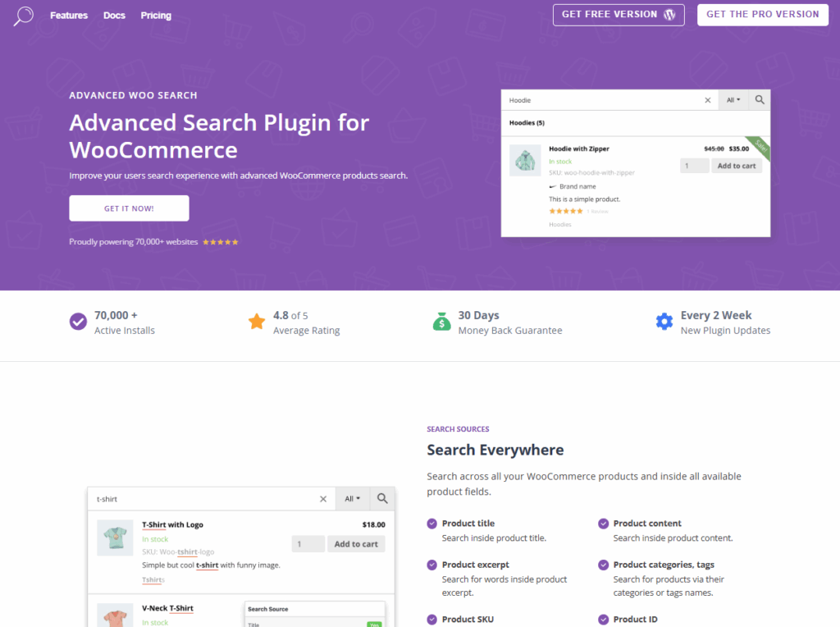Viewport: 840px width, 627px height.
Task: Click the GET THE PRO VERSION button
Action: (762, 14)
